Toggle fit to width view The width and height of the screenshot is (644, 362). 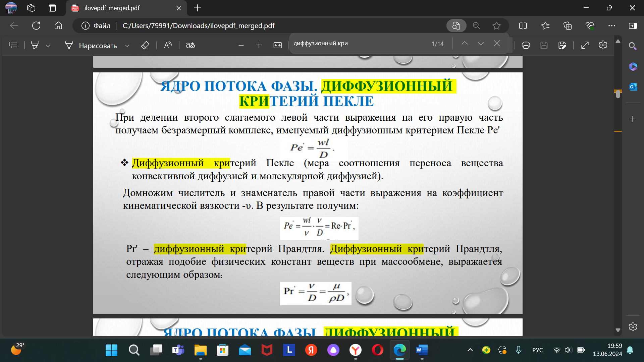click(278, 45)
